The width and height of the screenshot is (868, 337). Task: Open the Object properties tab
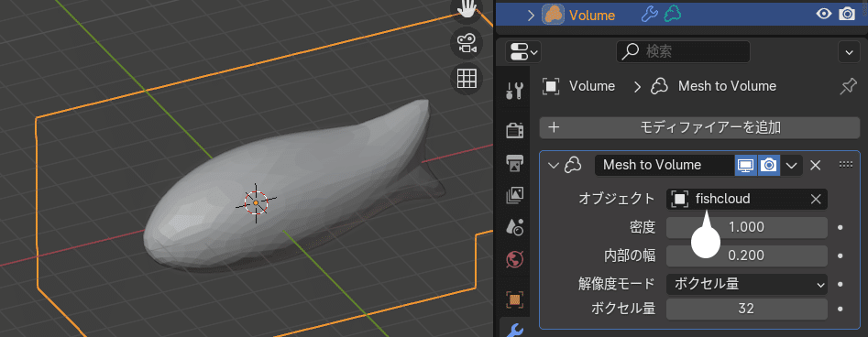point(515,299)
